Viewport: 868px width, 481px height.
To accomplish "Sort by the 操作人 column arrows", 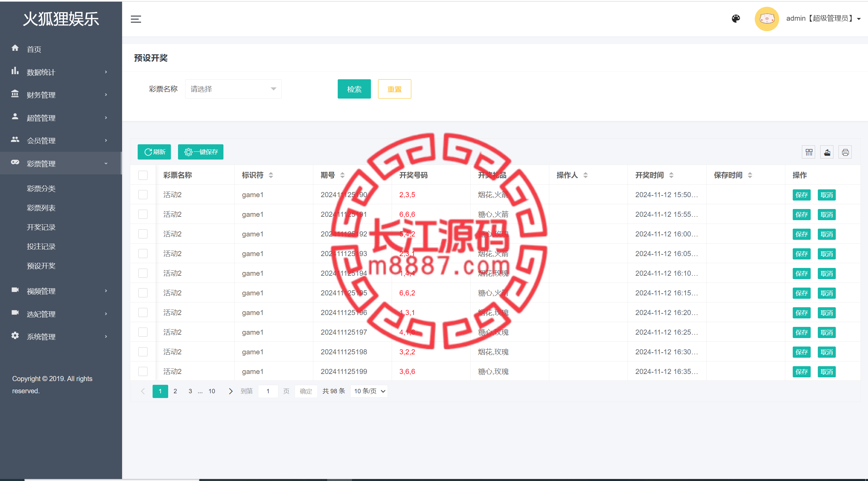I will point(586,175).
